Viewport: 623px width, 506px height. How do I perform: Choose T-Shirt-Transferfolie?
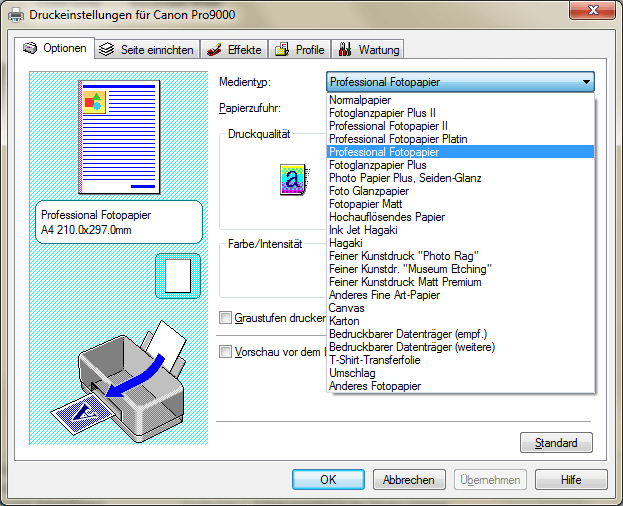click(460, 360)
